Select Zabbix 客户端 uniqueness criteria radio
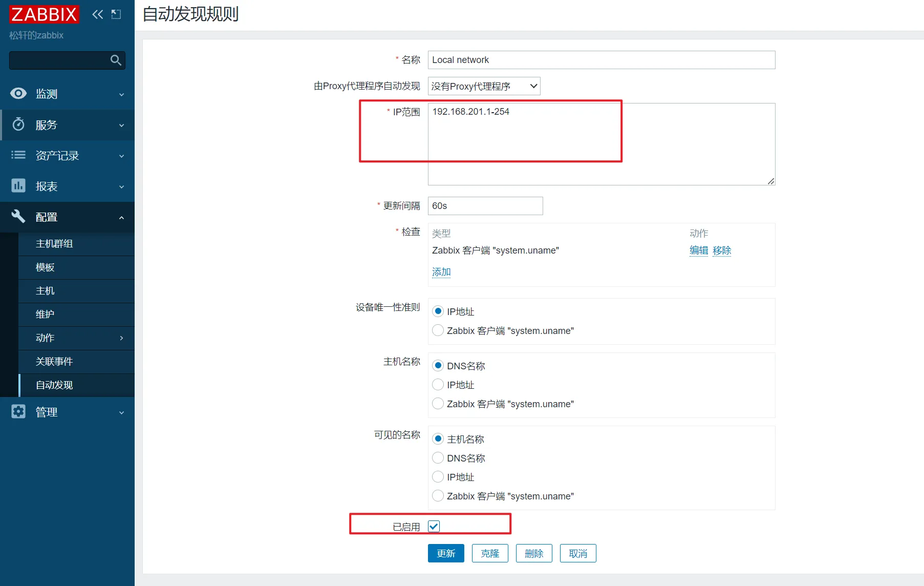Image resolution: width=924 pixels, height=586 pixels. (x=438, y=330)
